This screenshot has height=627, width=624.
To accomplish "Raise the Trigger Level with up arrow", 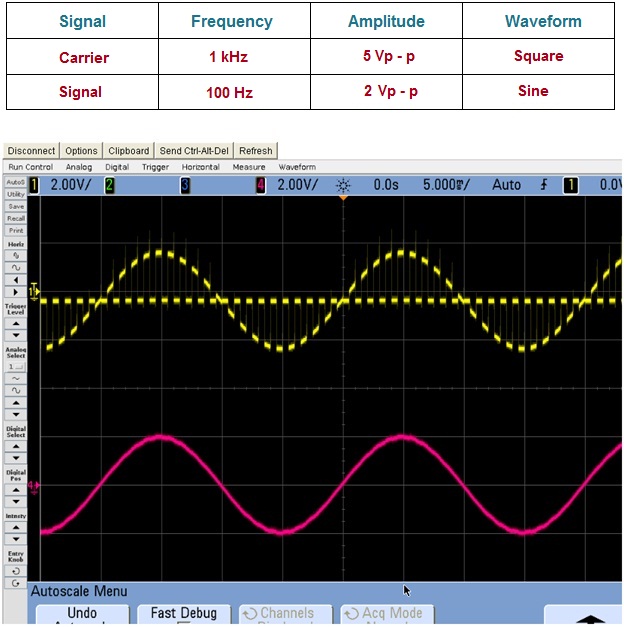I will (16, 323).
